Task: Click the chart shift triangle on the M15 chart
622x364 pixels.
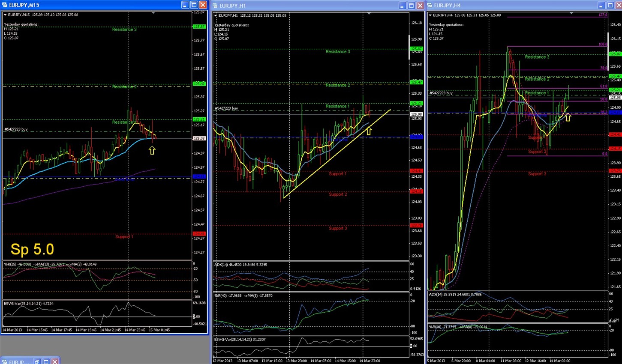Action: tap(153, 13)
